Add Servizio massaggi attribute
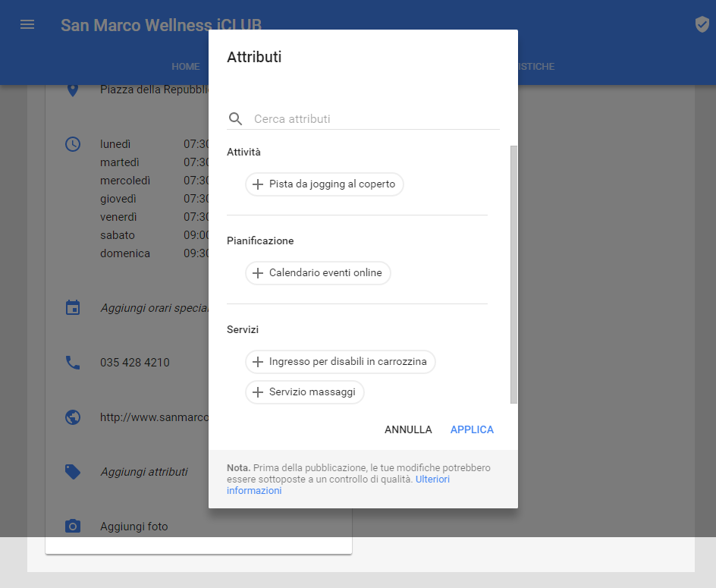The width and height of the screenshot is (716, 588). (x=305, y=392)
